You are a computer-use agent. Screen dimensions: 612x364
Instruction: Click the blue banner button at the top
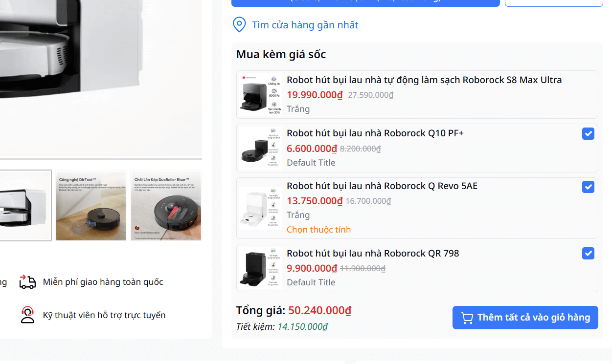click(365, 2)
